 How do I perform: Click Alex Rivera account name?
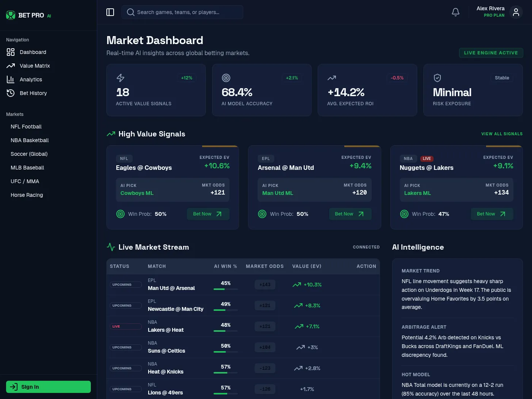click(491, 8)
